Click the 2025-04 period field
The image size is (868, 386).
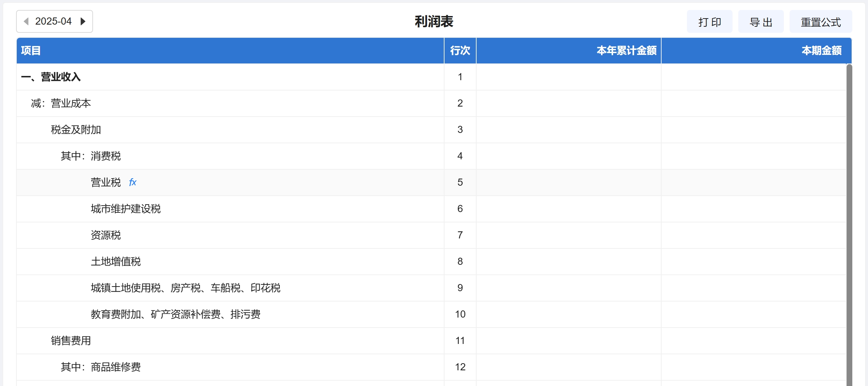tap(53, 21)
